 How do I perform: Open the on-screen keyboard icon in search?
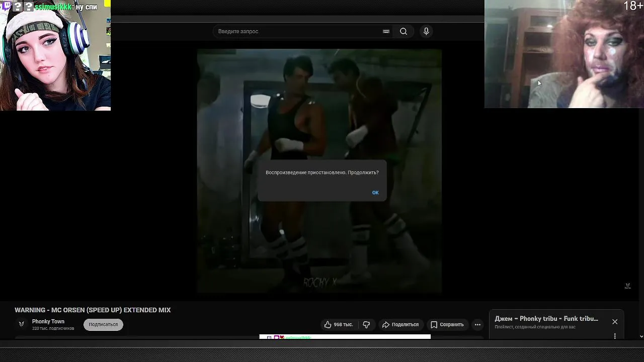coord(386,31)
